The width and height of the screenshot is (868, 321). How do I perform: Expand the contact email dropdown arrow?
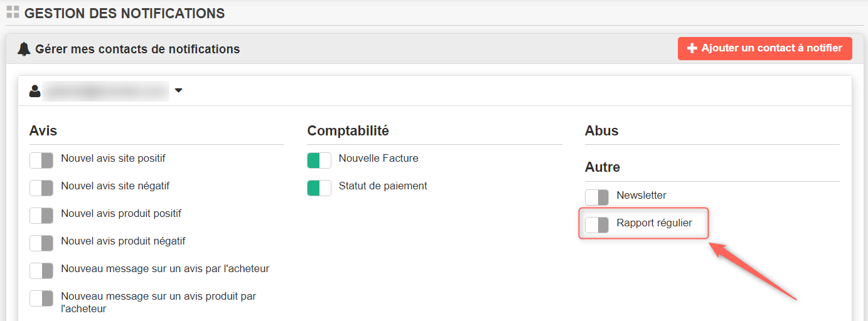tap(178, 91)
